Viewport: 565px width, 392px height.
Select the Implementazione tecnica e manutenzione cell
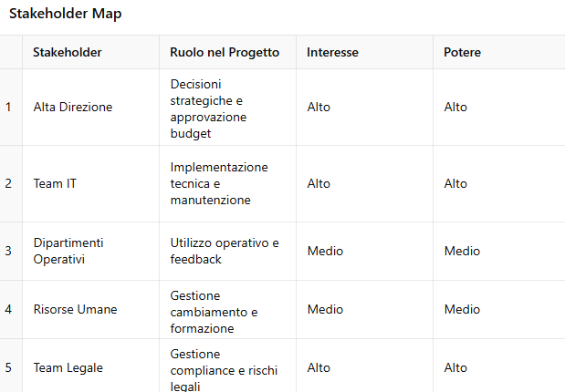[x=227, y=183]
